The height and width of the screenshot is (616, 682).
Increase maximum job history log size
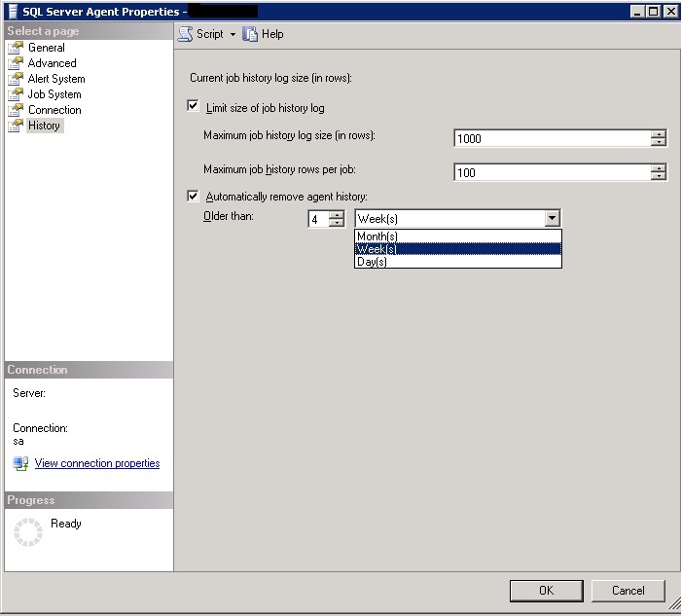(x=659, y=134)
